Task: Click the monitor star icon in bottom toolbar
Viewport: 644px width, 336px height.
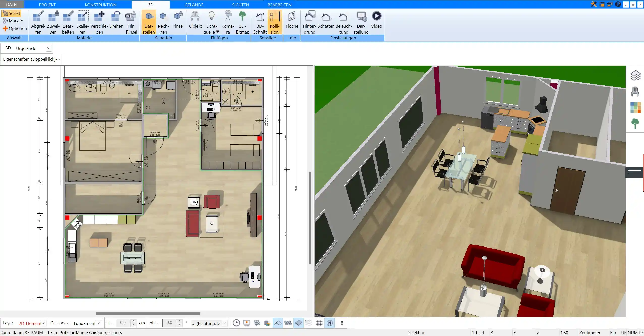Action: (x=247, y=323)
